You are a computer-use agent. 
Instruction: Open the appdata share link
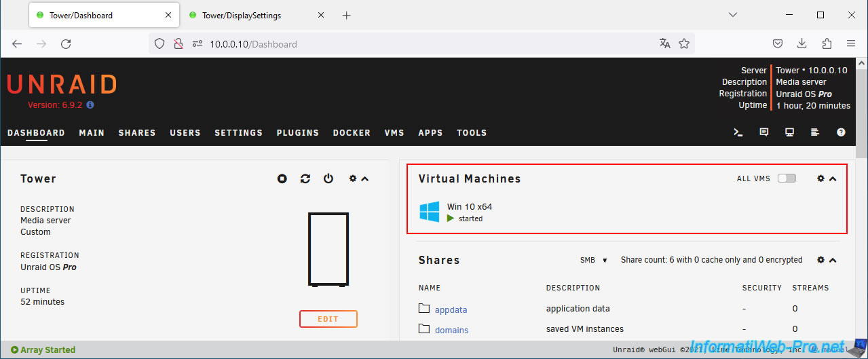[451, 309]
